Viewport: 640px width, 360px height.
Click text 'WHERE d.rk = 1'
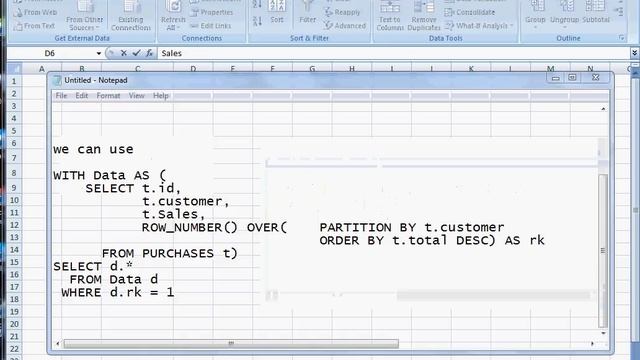tap(118, 293)
